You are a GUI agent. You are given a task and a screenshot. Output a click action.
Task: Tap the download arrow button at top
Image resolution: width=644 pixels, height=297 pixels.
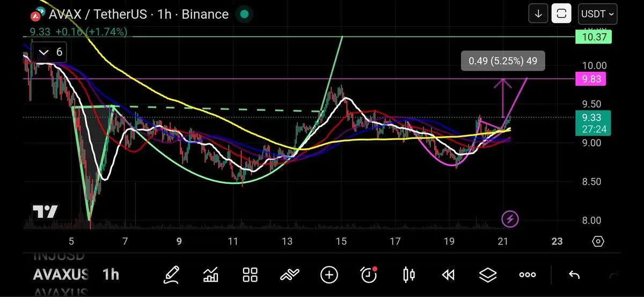point(538,13)
